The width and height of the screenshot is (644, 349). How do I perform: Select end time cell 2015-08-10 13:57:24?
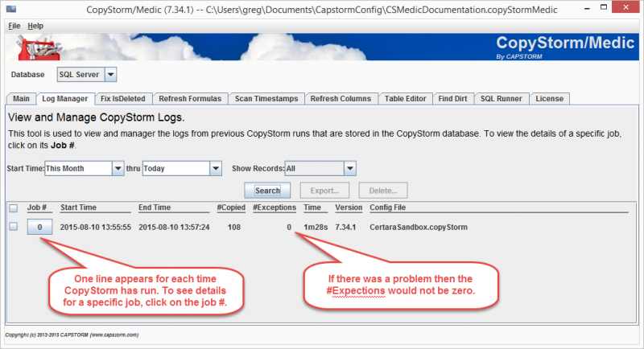coord(174,228)
